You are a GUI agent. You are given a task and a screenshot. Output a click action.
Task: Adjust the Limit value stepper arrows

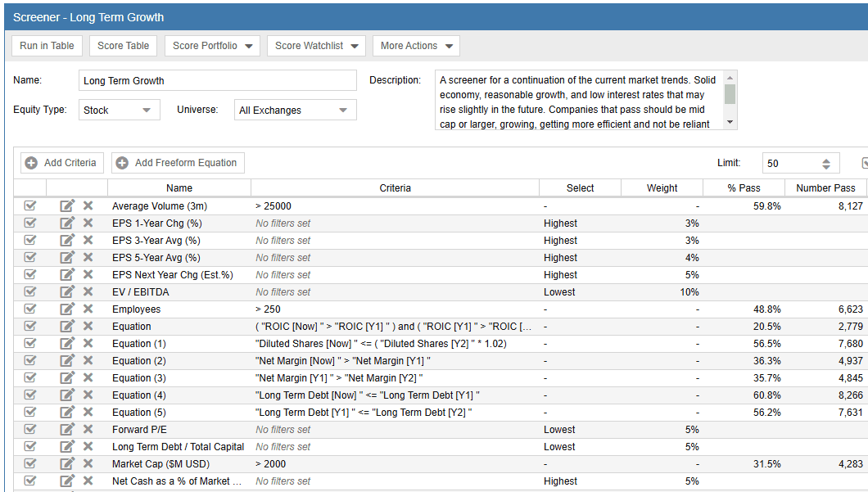click(x=826, y=164)
